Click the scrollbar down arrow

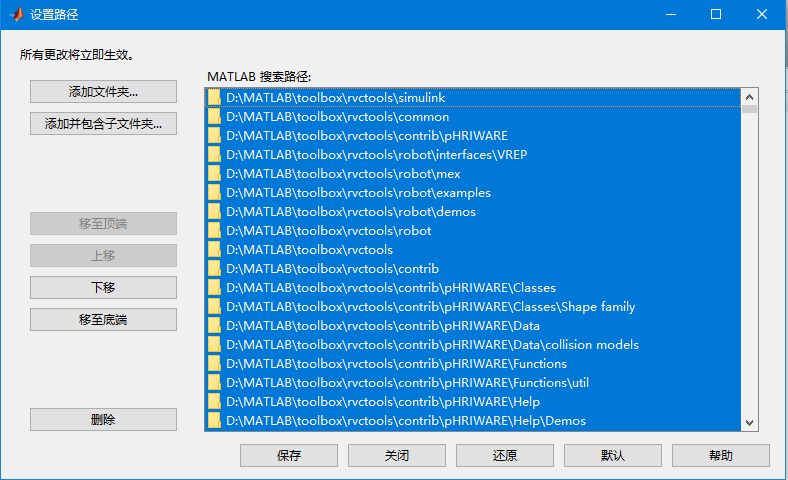click(749, 423)
